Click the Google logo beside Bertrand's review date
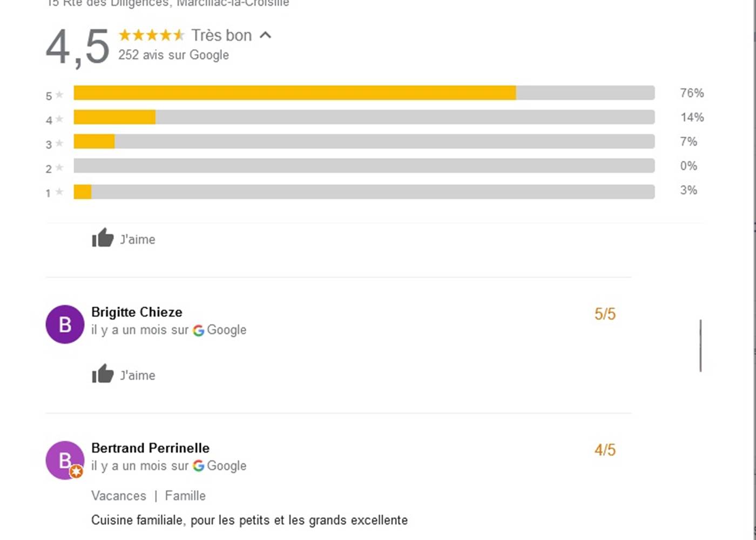Screen dimensions: 756x540 [x=199, y=466]
